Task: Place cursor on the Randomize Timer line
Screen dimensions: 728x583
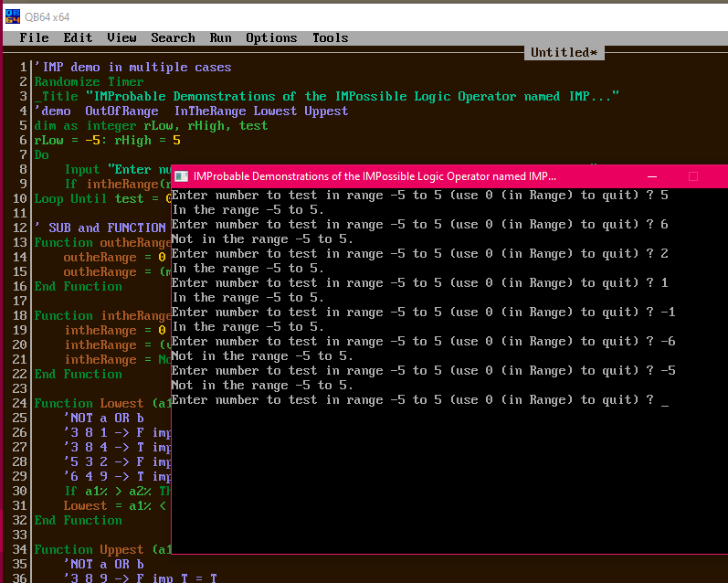Action: 89,81
